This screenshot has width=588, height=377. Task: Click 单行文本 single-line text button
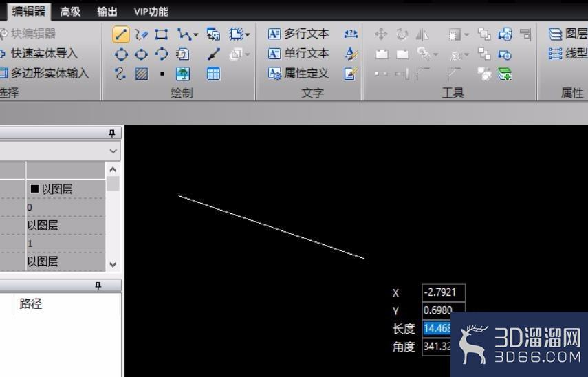[x=298, y=54]
